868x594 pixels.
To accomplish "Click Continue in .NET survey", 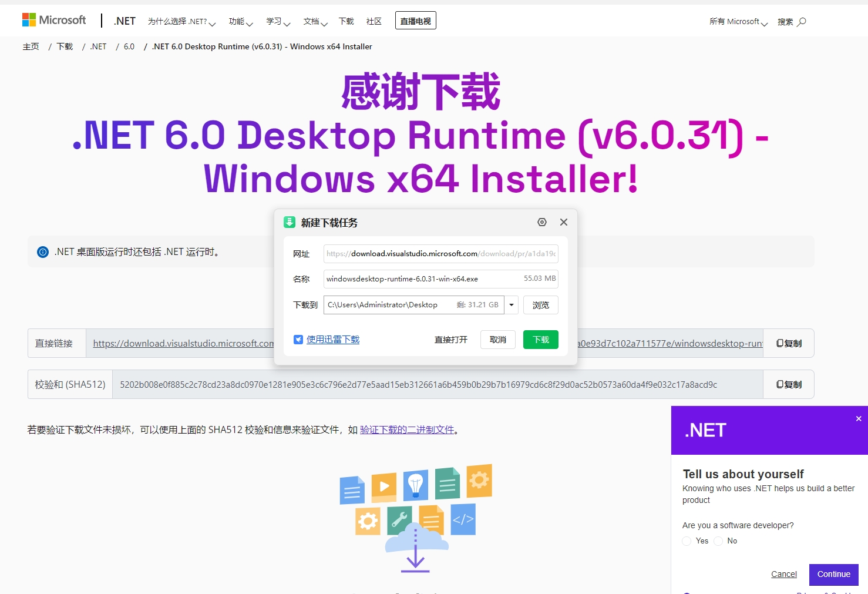I will 834,575.
